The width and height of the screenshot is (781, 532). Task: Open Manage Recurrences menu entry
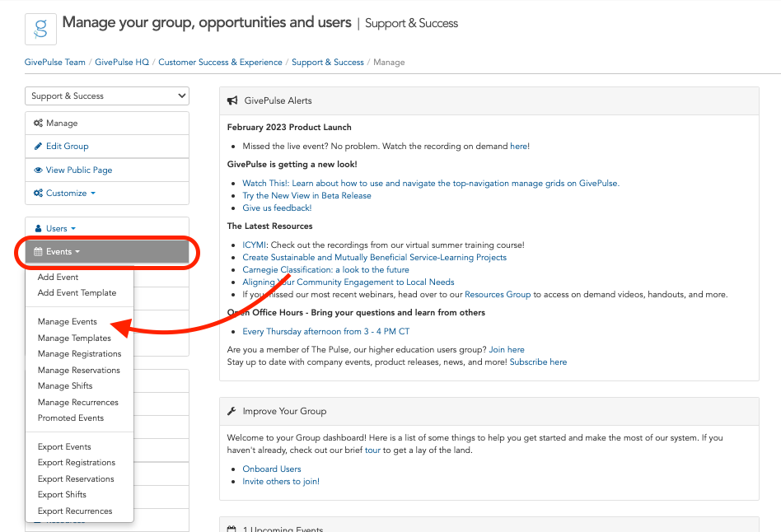(x=77, y=402)
